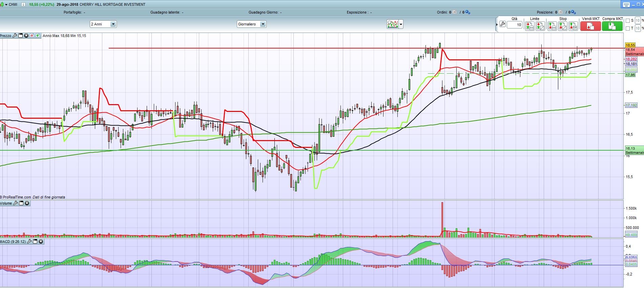Click the CHMI ticker symbol

click(13, 4)
